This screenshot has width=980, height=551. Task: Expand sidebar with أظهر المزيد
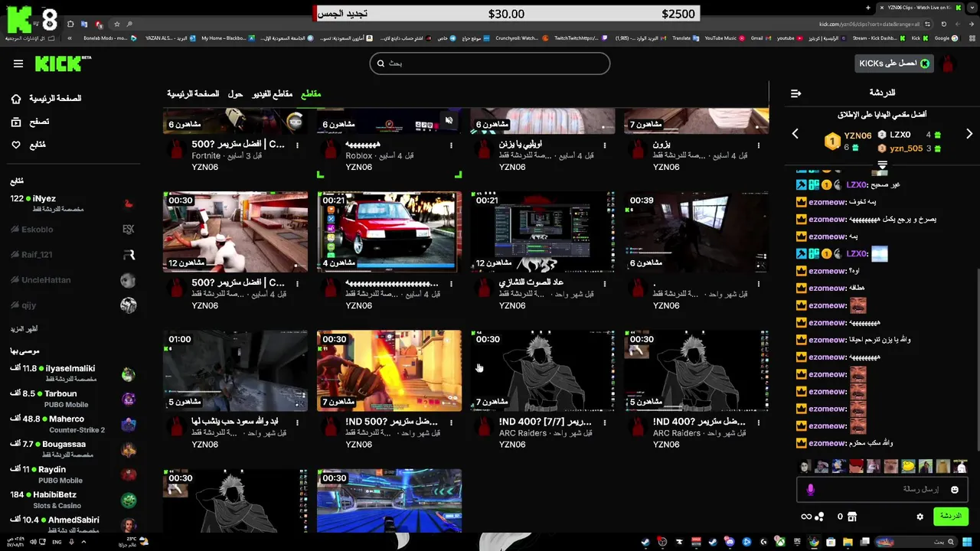tap(24, 329)
